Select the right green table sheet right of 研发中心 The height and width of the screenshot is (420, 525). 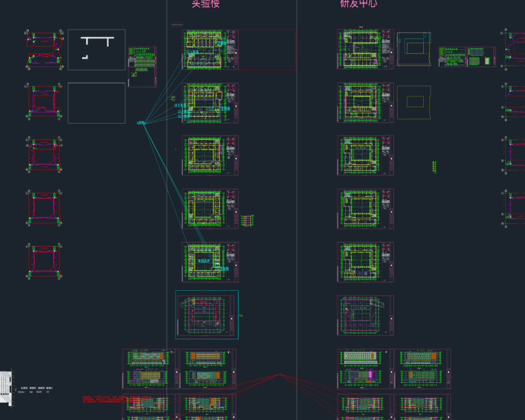(x=481, y=57)
